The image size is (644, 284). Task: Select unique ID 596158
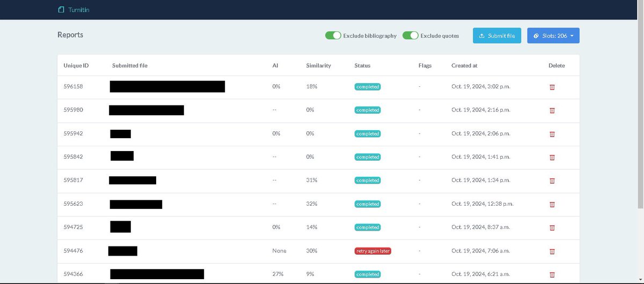tap(73, 86)
